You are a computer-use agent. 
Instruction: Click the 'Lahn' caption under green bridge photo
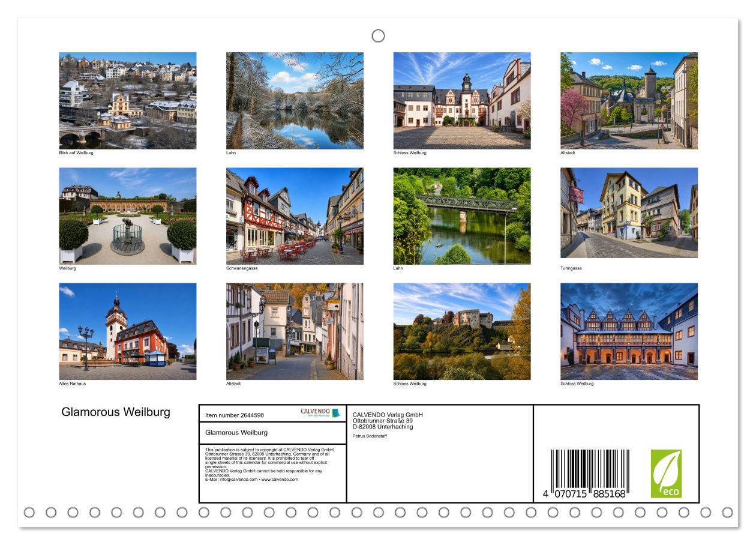[x=398, y=268]
